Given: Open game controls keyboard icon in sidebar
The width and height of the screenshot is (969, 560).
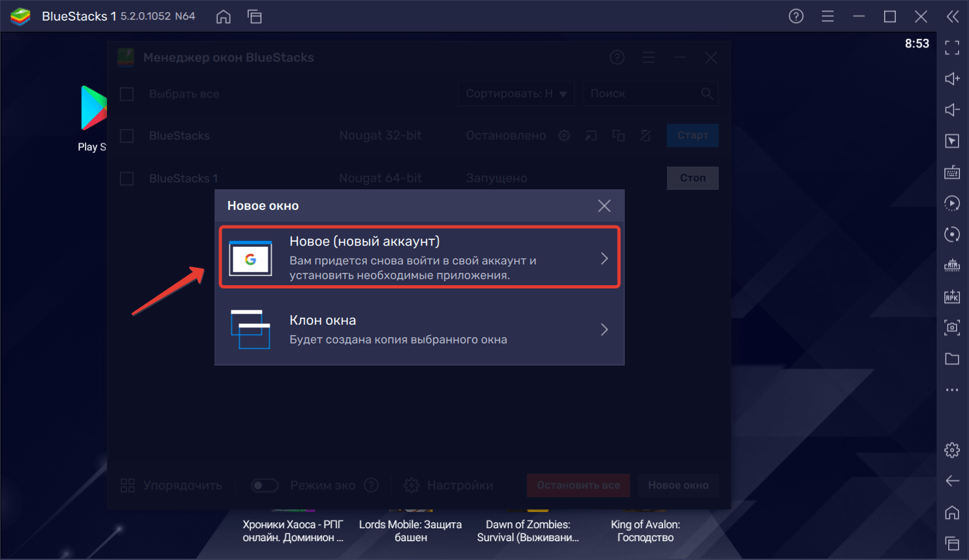Looking at the screenshot, I should [952, 172].
